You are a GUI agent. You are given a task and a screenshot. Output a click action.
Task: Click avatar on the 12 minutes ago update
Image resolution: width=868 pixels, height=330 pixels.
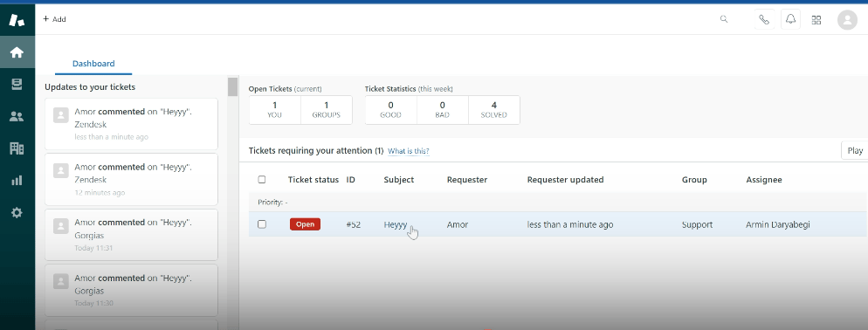click(61, 170)
